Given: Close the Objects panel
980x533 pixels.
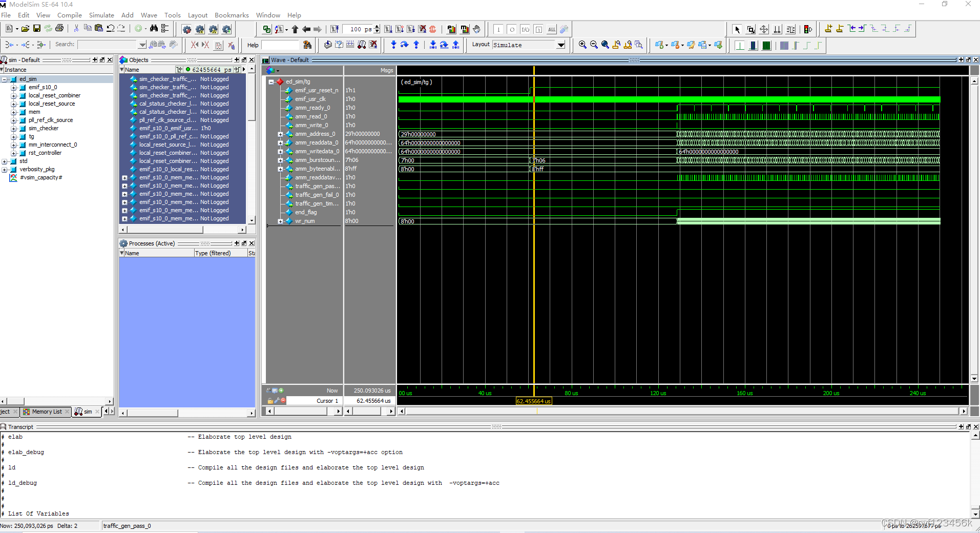Looking at the screenshot, I should (x=252, y=60).
